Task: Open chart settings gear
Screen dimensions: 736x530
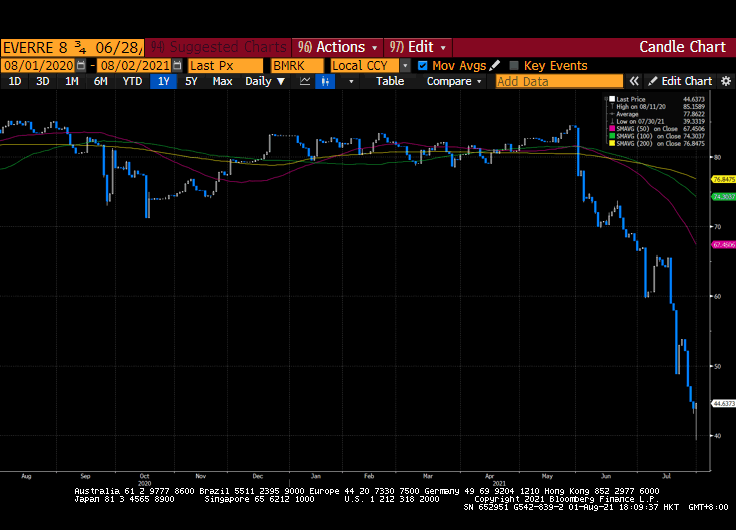Action: click(726, 81)
